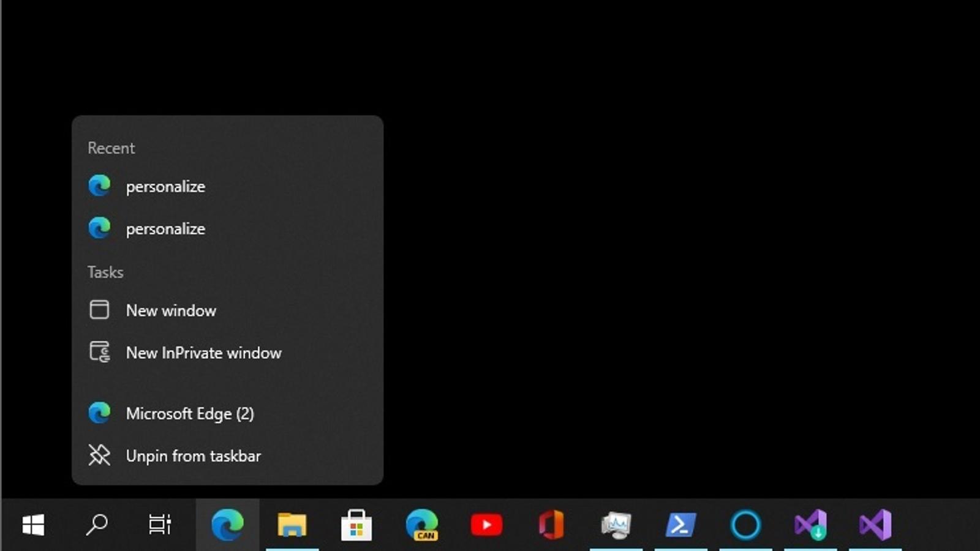Open Task View from the taskbar
The height and width of the screenshot is (551, 980).
(160, 525)
